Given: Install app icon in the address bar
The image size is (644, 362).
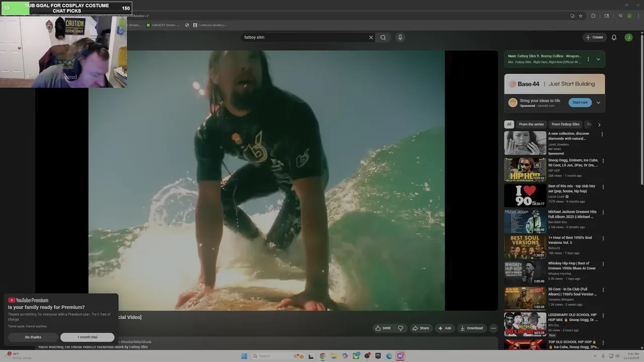Looking at the screenshot, I should pyautogui.click(x=572, y=16).
